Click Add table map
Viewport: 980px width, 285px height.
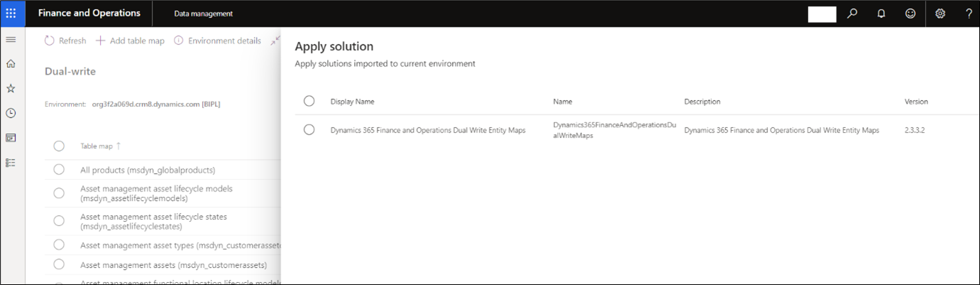(131, 41)
